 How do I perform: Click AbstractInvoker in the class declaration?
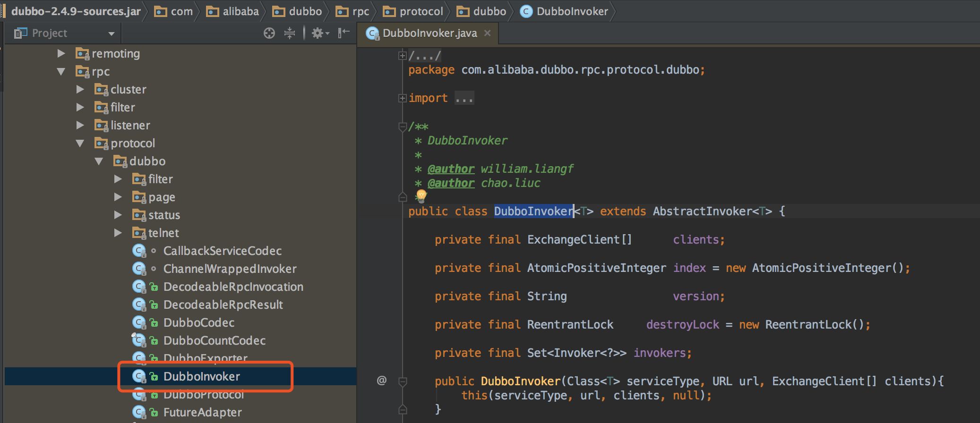tap(702, 211)
